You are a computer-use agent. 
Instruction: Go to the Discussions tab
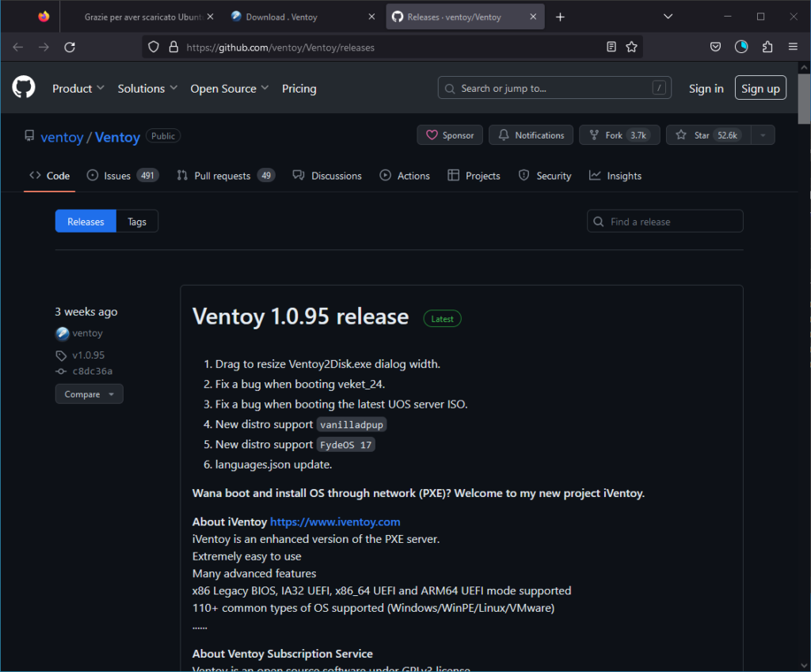point(327,176)
